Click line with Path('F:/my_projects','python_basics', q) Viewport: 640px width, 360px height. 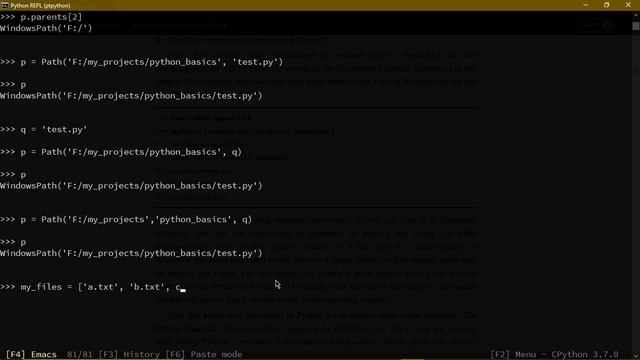pyautogui.click(x=126, y=219)
